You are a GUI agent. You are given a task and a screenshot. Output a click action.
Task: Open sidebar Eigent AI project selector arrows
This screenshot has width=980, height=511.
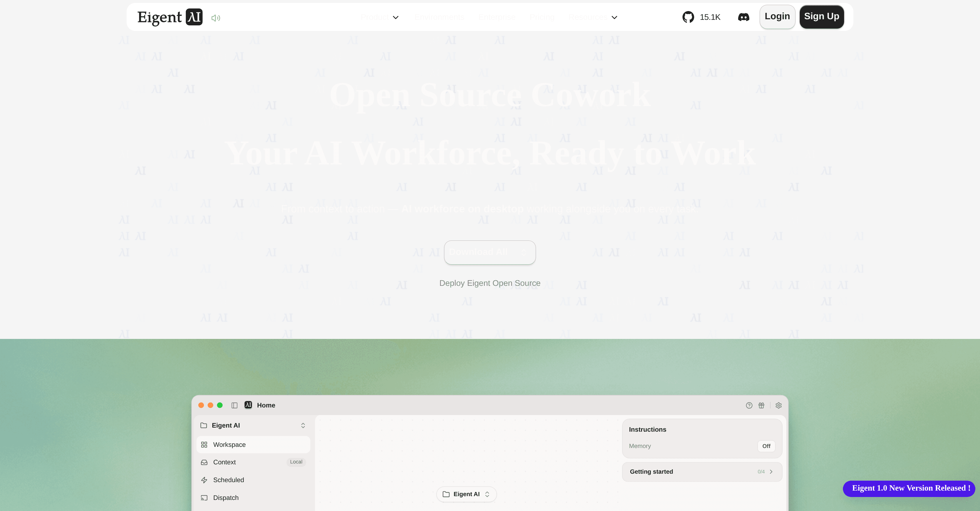pos(303,425)
